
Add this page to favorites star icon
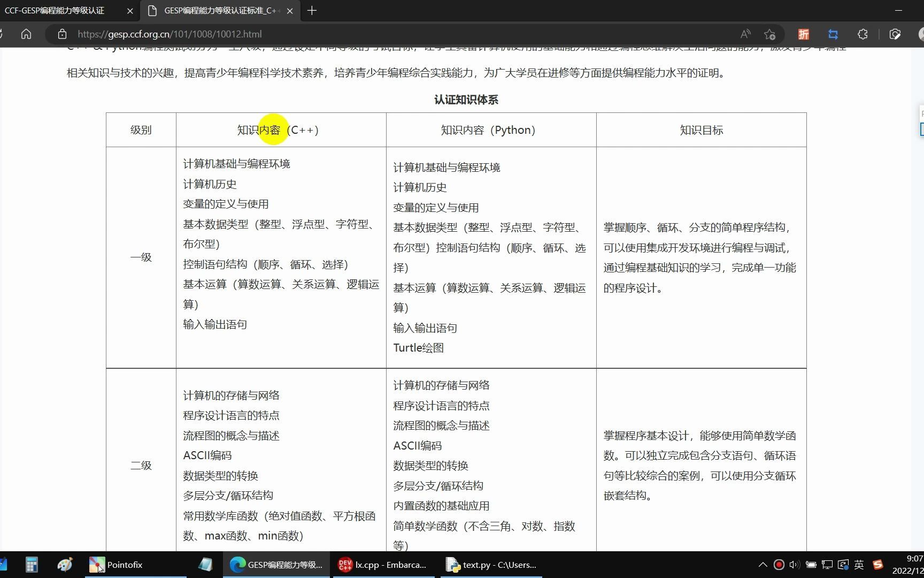(x=769, y=34)
